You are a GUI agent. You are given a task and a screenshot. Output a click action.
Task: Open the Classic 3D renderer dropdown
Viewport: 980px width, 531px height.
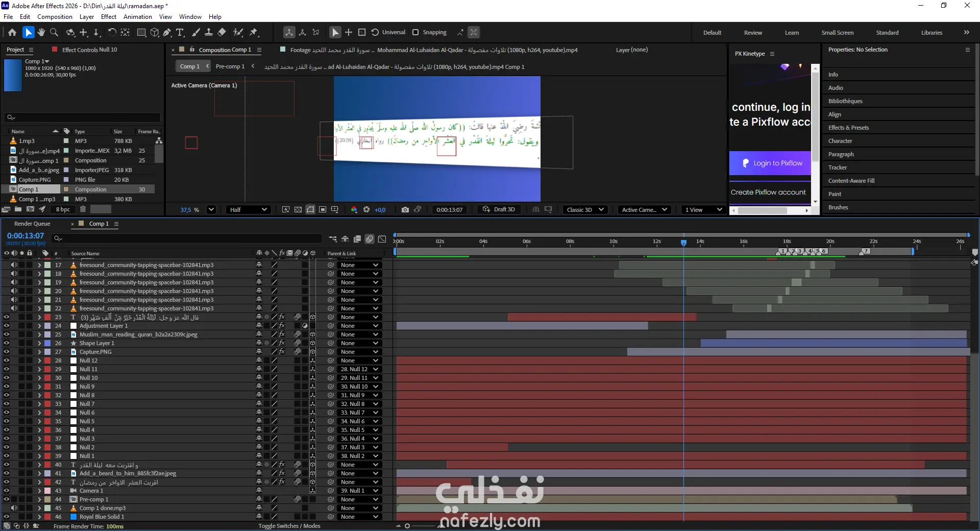click(x=585, y=209)
